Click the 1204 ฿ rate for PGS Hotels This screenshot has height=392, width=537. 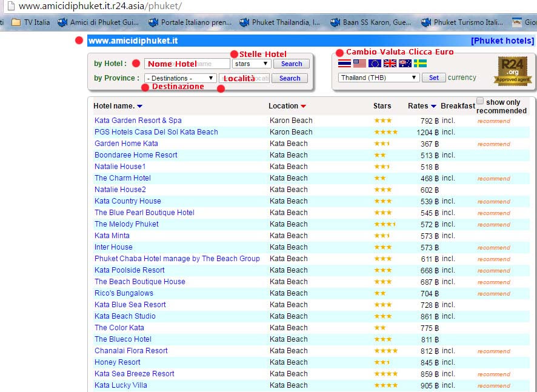(x=428, y=132)
